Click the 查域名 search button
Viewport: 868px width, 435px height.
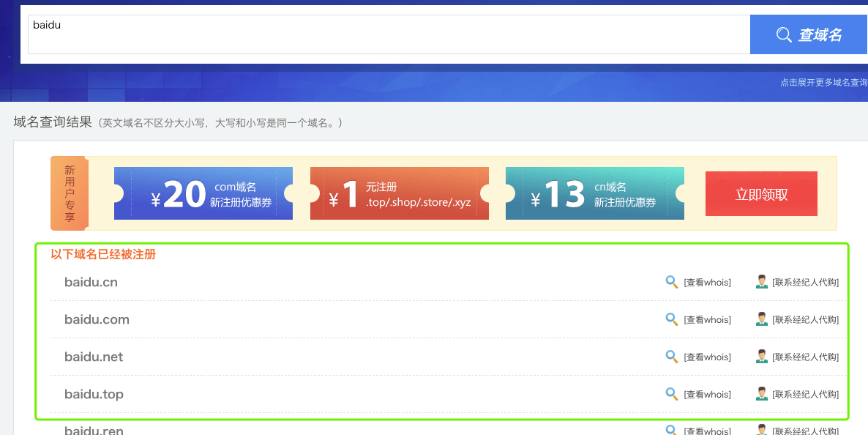pos(808,34)
